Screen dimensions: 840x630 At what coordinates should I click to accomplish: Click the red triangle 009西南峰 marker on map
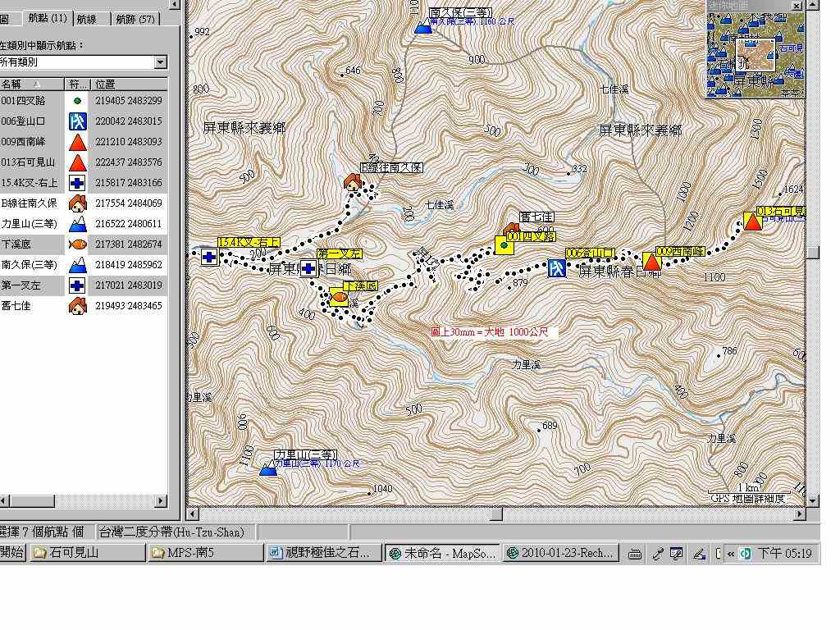click(x=651, y=262)
